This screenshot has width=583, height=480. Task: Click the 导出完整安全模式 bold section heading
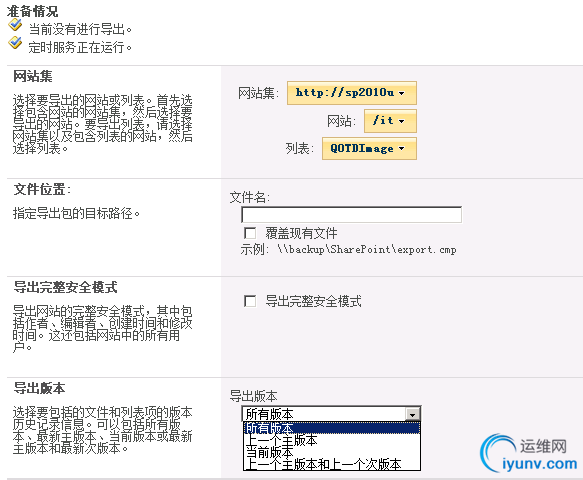[x=65, y=287]
